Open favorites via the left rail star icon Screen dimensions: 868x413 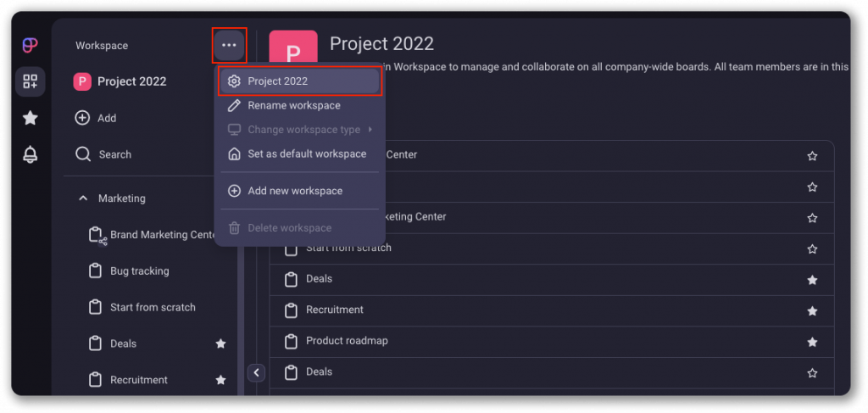point(31,118)
